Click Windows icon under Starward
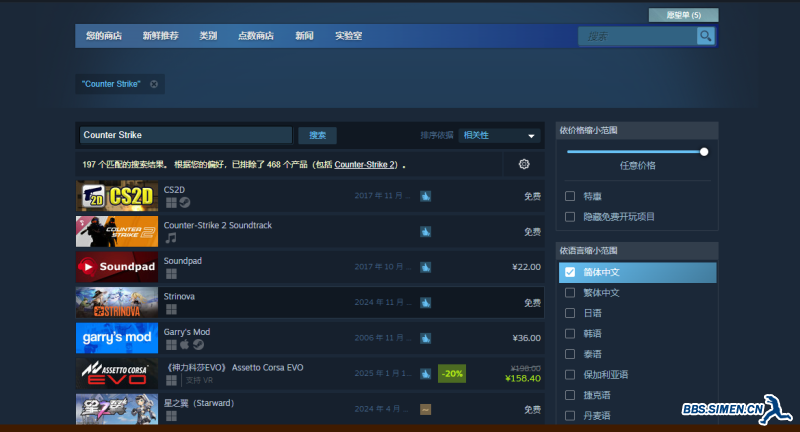 click(171, 416)
